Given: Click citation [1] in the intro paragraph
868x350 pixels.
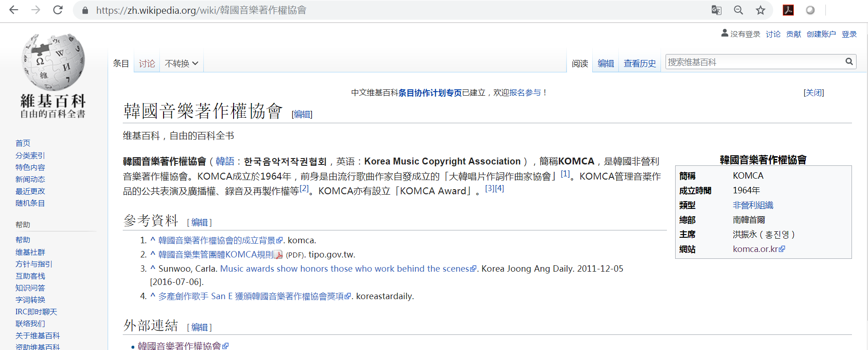Looking at the screenshot, I should click(565, 174).
